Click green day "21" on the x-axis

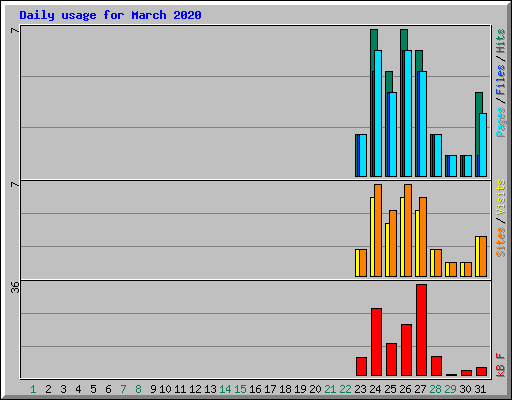pos(330,389)
